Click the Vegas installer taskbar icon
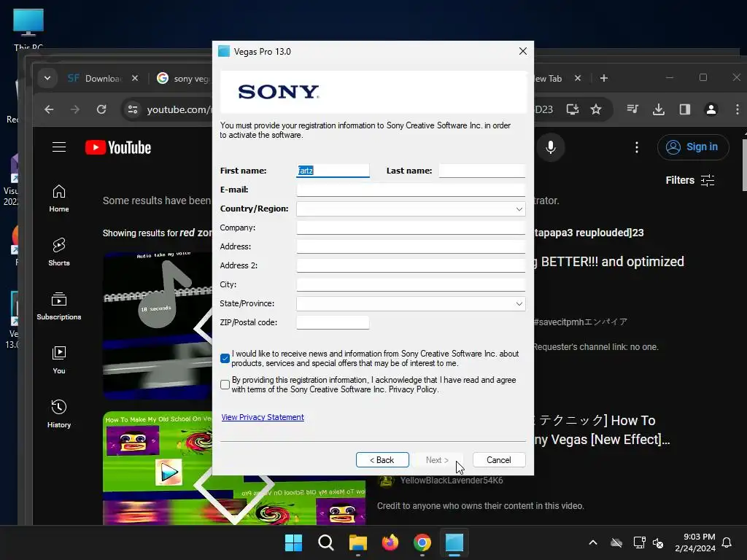 coord(454,542)
